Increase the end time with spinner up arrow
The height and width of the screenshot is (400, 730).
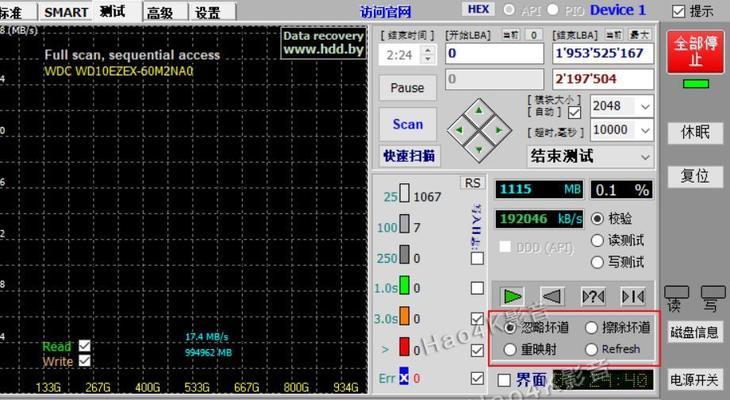pyautogui.click(x=428, y=50)
